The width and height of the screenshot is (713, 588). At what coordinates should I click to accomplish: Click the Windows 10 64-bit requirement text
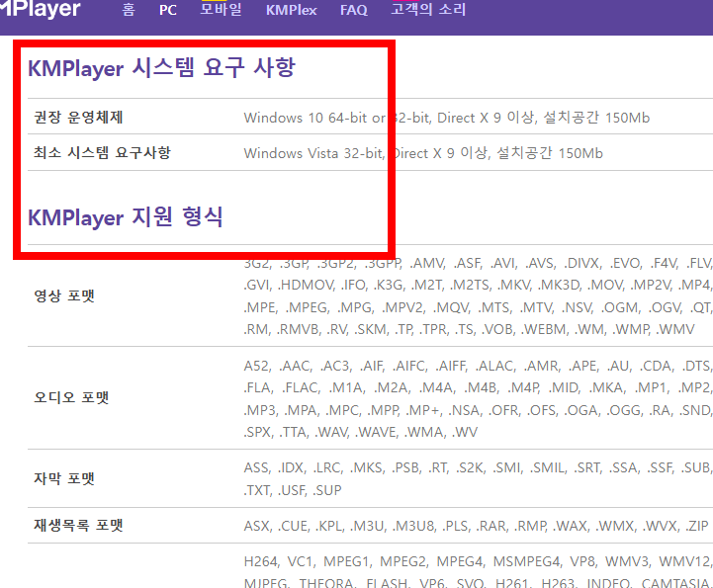point(447,118)
